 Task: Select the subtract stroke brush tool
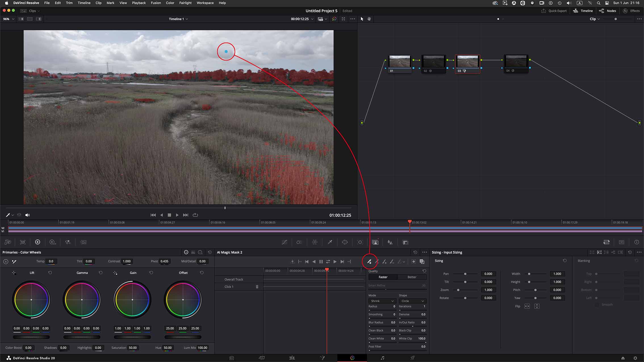point(392,262)
